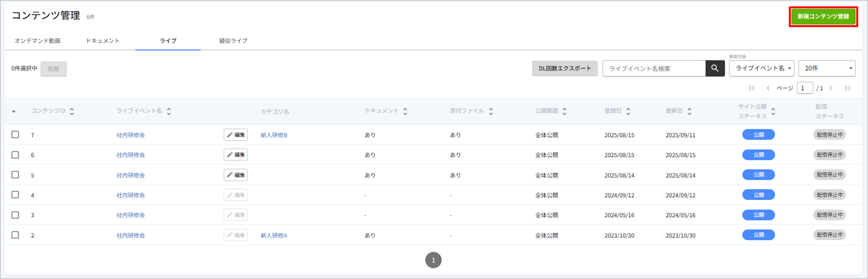Select checkbox for content ID 7
Viewport: 868px width, 279px height.
(15, 135)
